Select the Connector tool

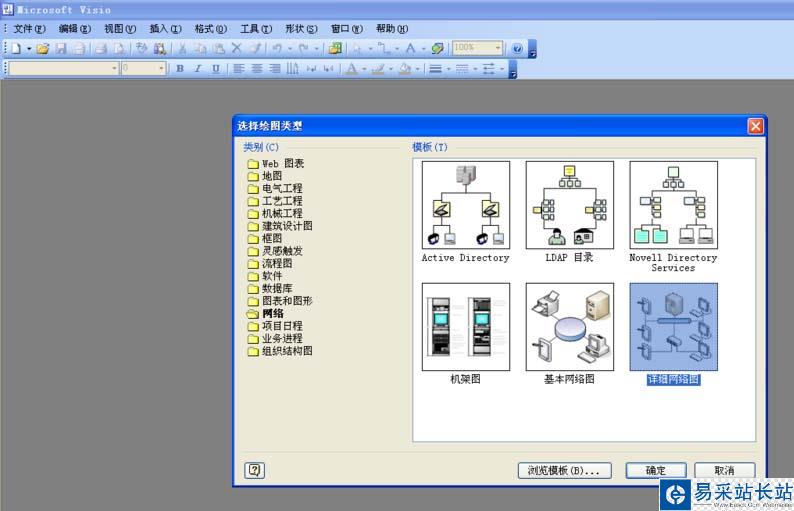tap(384, 49)
